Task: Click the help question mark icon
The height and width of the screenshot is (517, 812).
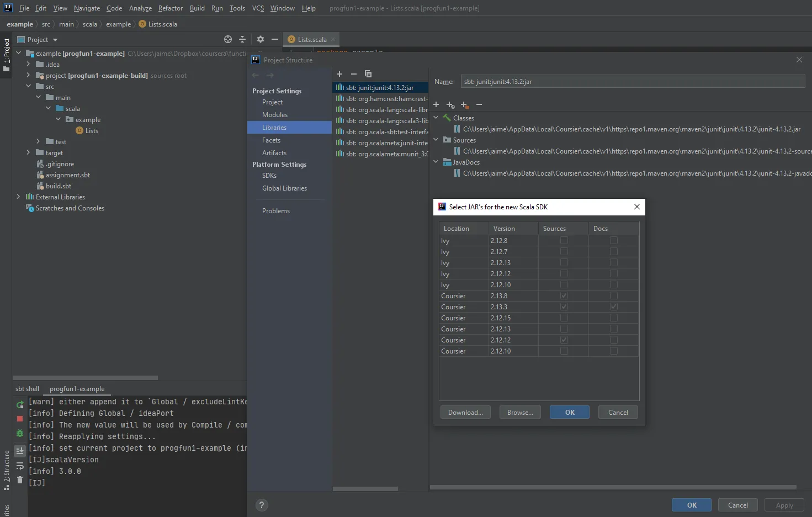Action: tap(262, 505)
